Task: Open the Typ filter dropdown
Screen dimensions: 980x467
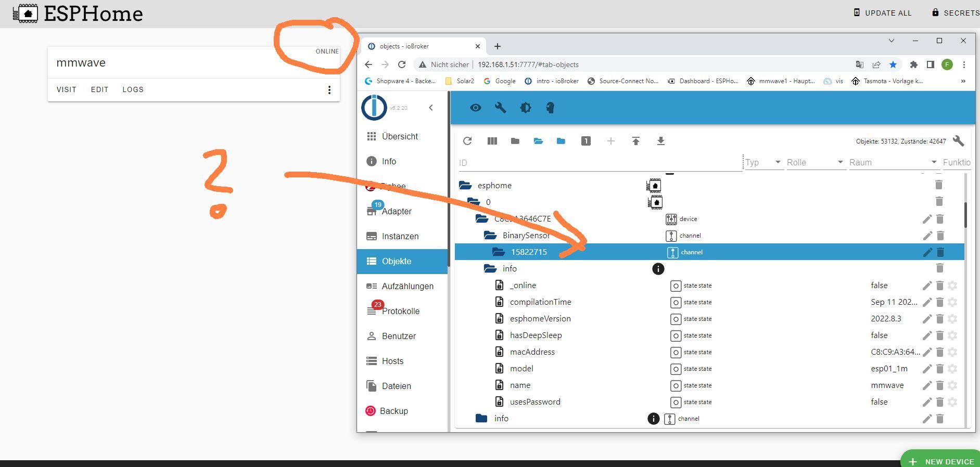Action: tap(764, 162)
